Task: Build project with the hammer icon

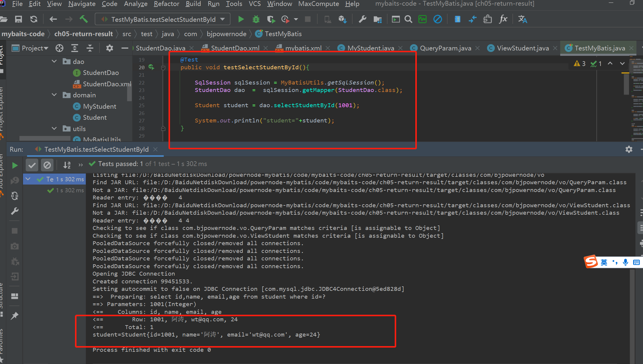Action: (84, 19)
